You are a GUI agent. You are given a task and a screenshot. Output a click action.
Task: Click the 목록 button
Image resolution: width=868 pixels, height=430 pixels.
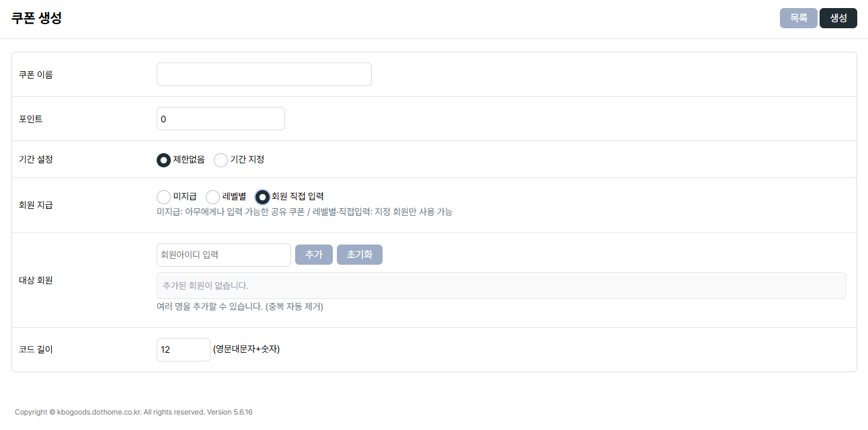pos(798,18)
